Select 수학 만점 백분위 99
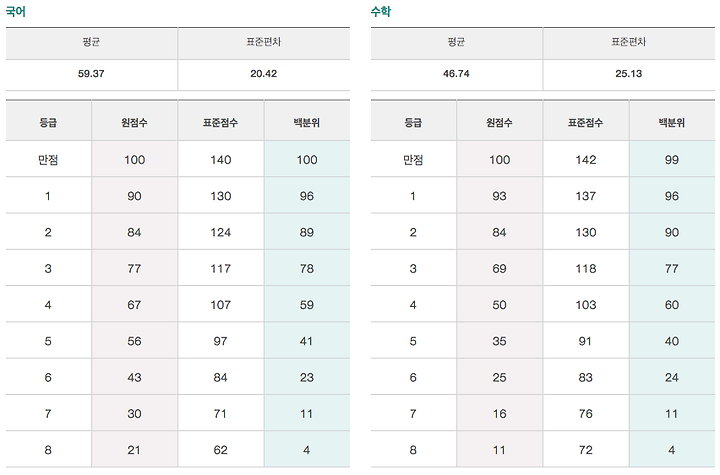 point(672,160)
